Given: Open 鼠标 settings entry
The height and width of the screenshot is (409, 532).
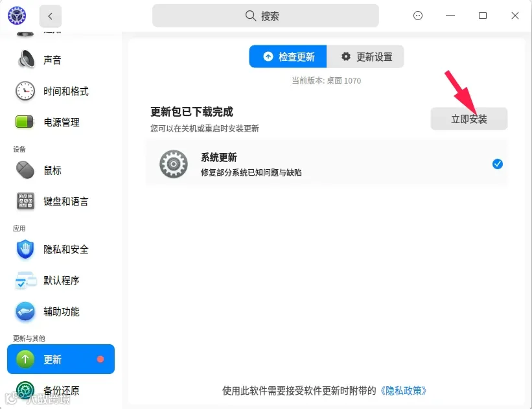Looking at the screenshot, I should pyautogui.click(x=61, y=170).
